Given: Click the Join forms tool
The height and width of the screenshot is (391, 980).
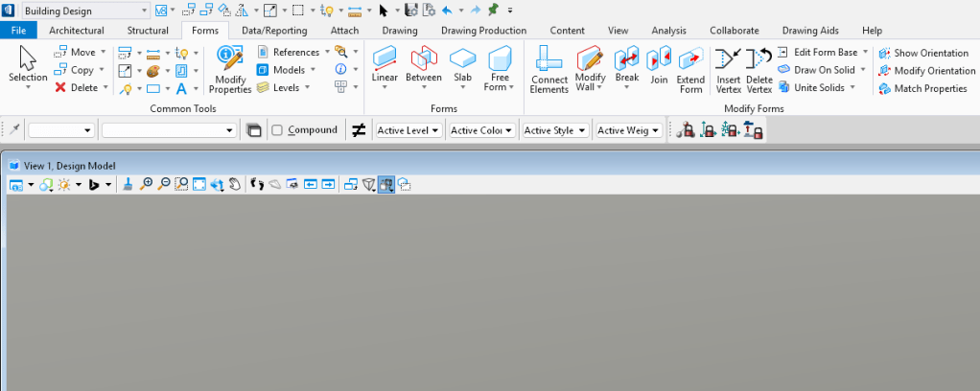Looking at the screenshot, I should click(x=659, y=69).
